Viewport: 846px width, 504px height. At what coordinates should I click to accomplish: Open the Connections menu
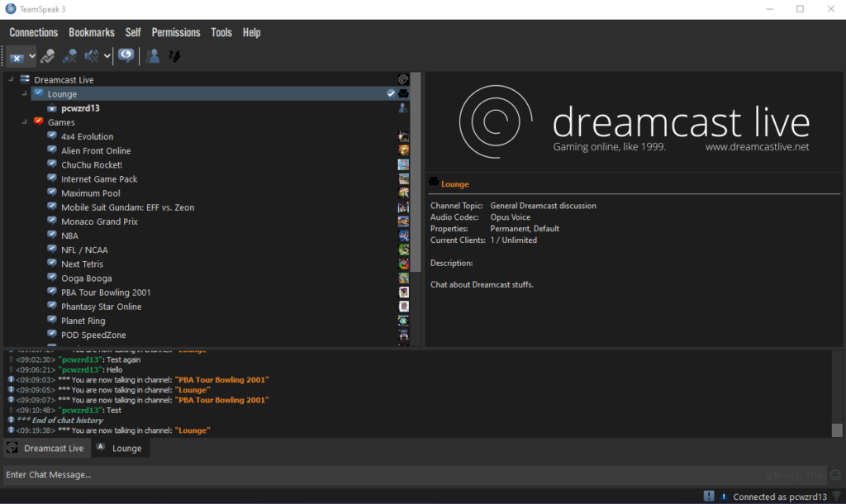click(33, 32)
